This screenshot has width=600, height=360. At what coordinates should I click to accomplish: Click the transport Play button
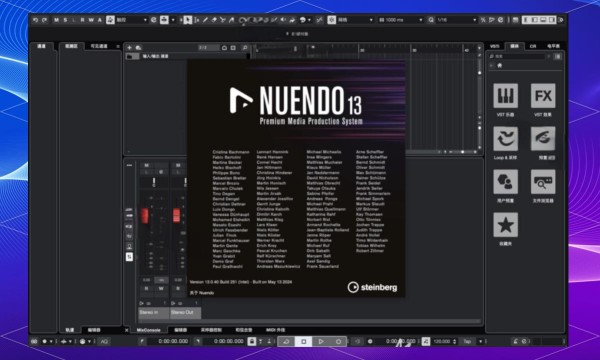point(321,341)
